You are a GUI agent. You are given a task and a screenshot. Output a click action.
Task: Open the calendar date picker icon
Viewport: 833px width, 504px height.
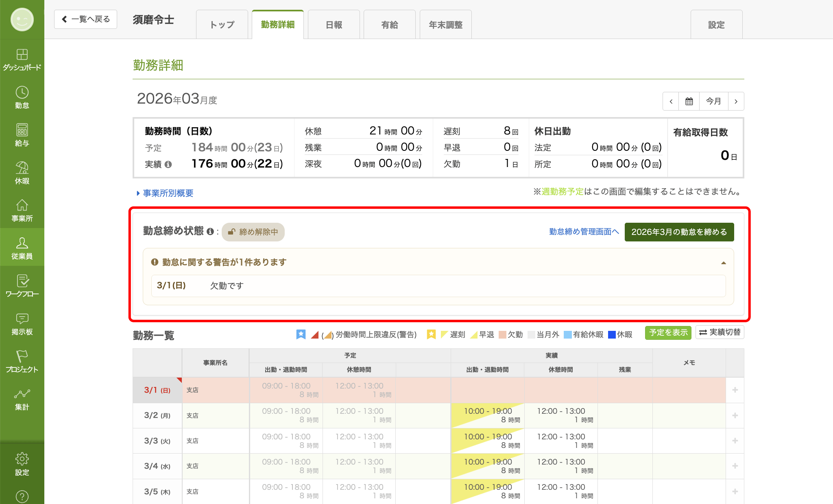pyautogui.click(x=689, y=101)
